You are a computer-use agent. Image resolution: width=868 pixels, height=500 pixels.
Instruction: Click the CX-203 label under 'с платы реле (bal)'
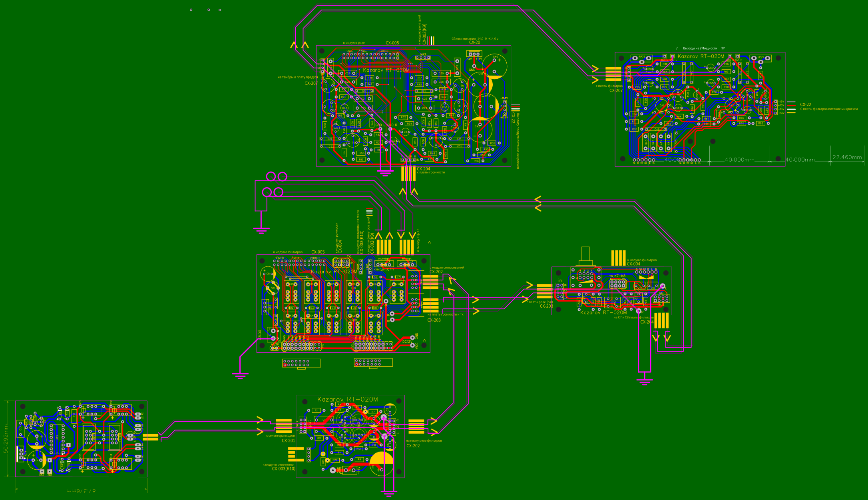coord(546,306)
